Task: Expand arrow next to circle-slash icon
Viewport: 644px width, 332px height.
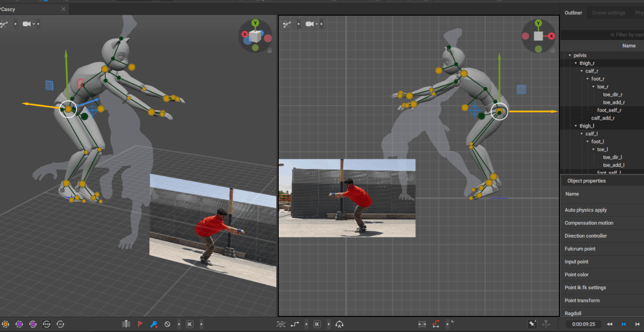Action: tap(179, 324)
